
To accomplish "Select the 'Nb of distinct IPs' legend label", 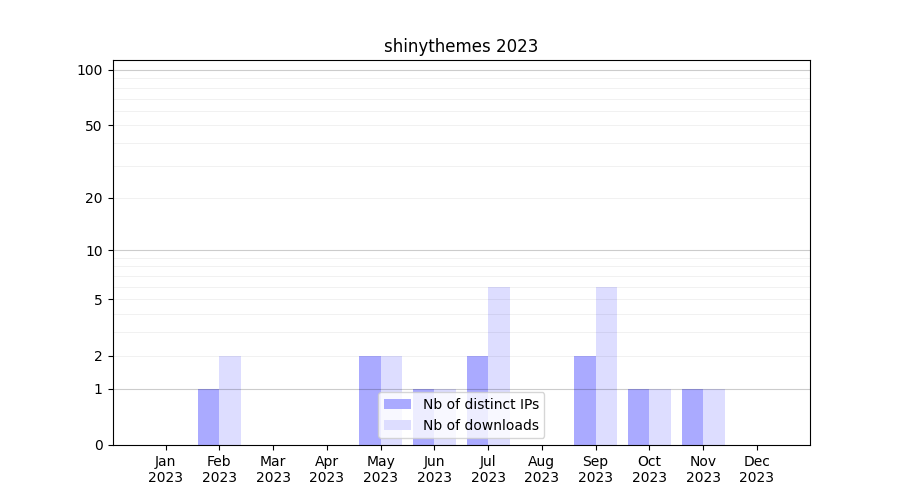I will (480, 404).
